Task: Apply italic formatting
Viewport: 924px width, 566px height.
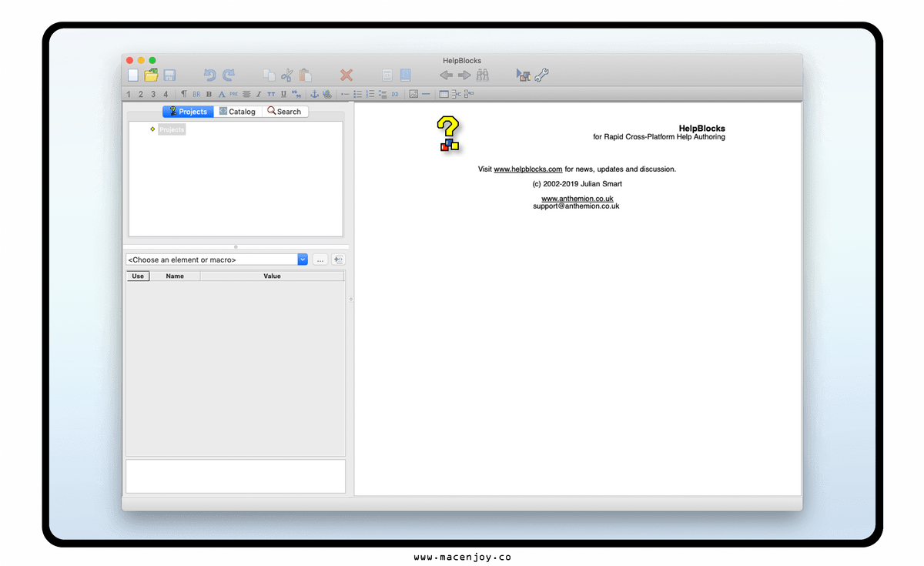Action: (259, 94)
